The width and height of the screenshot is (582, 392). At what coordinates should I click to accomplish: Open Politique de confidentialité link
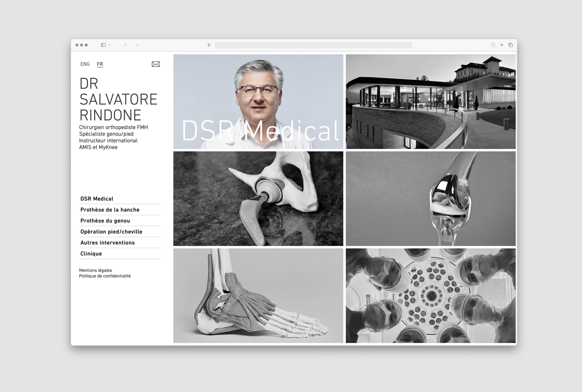105,276
